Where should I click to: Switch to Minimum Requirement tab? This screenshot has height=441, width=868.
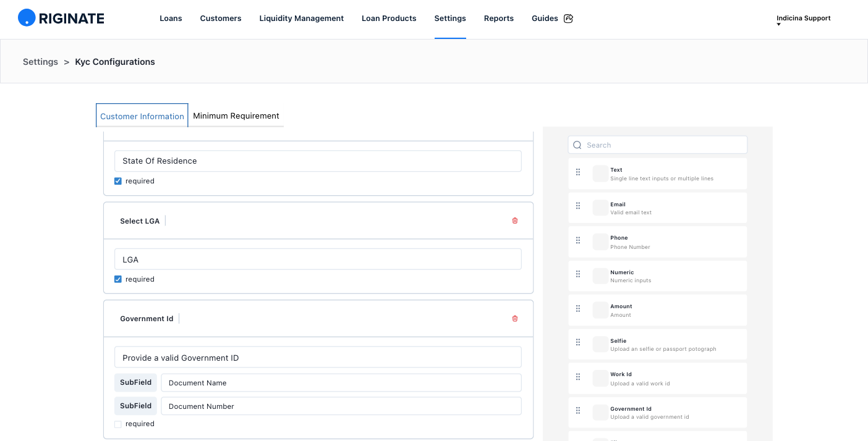coord(236,115)
